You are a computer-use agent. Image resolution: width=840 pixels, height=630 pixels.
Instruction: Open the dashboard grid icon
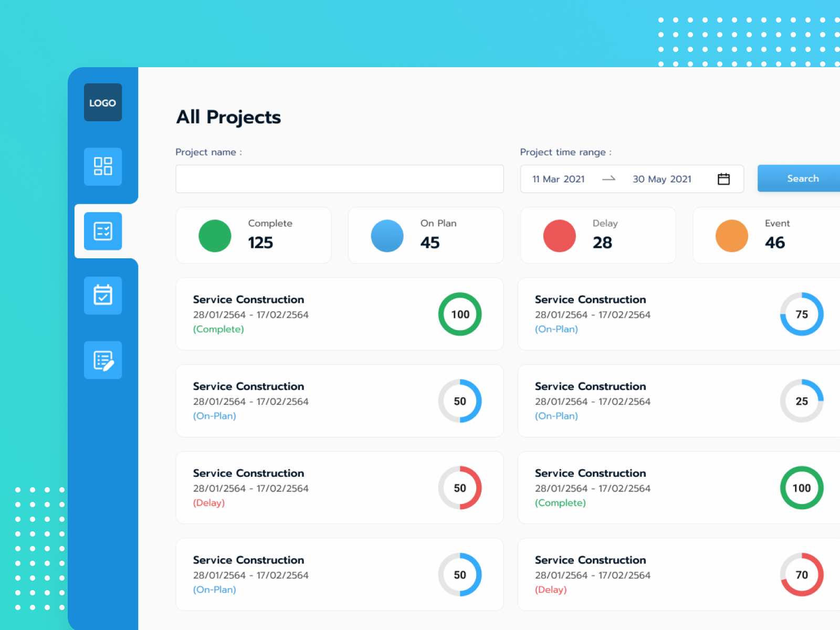(x=102, y=166)
